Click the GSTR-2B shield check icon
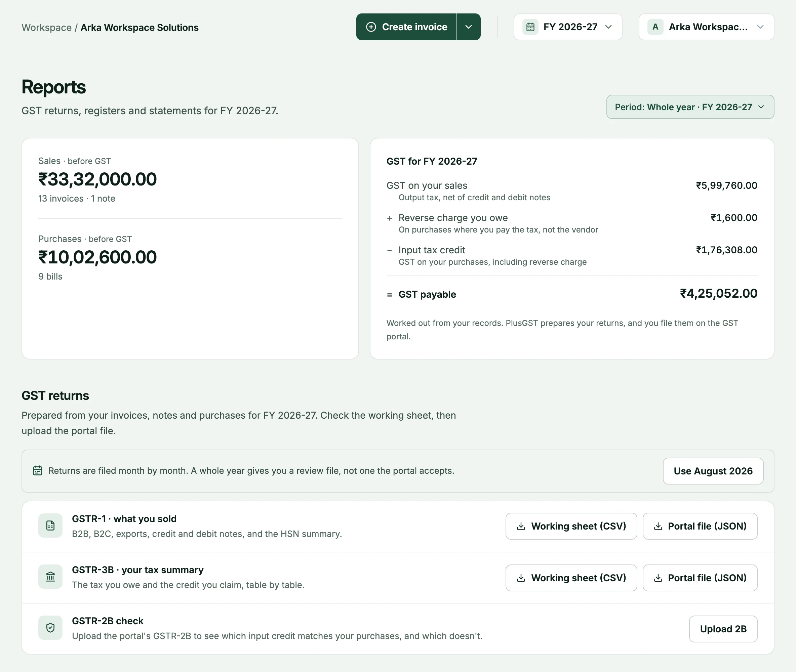 click(50, 628)
